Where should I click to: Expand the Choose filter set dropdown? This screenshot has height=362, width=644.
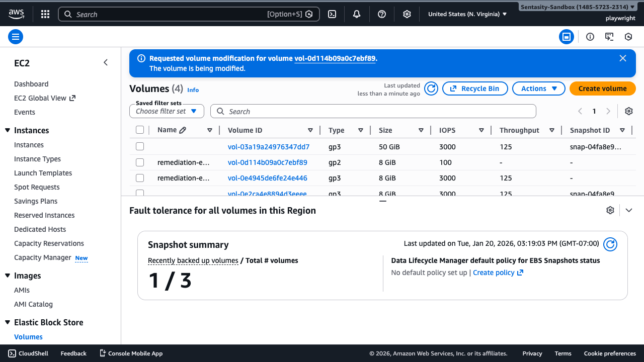(x=167, y=111)
